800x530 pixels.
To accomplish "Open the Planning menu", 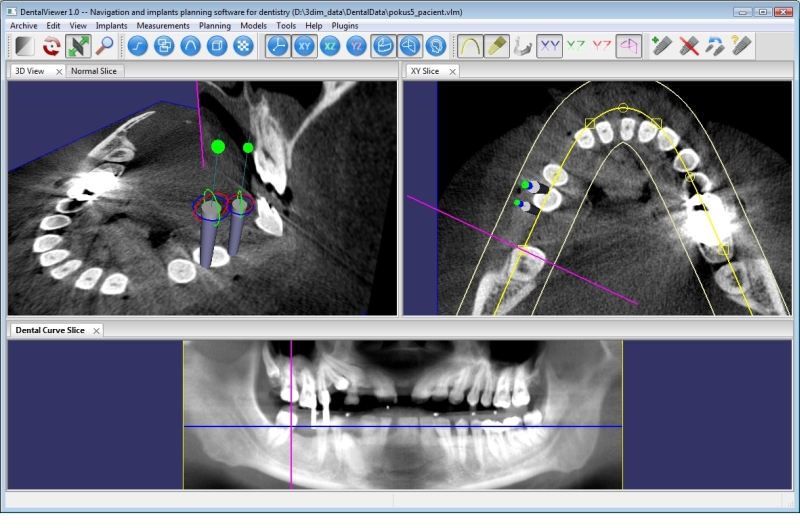I will point(215,26).
